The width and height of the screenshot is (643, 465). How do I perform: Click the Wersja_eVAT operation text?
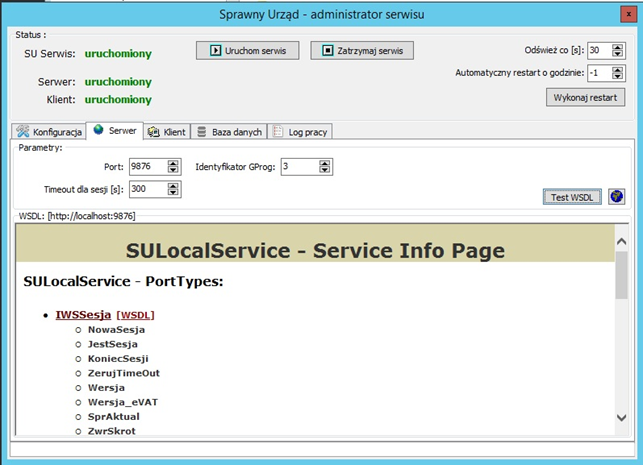tap(123, 402)
